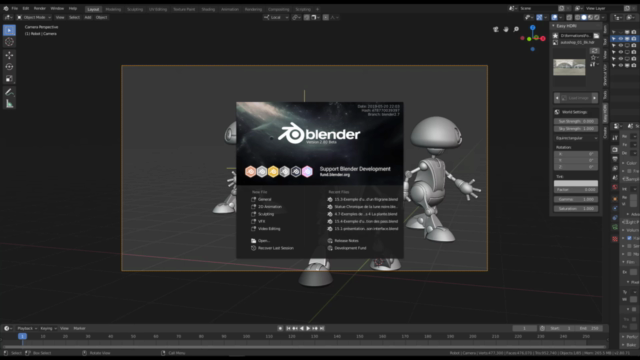Viewport: 640px width, 360px height.
Task: Click the zoom magnifier icon in viewport
Action: 516,29
